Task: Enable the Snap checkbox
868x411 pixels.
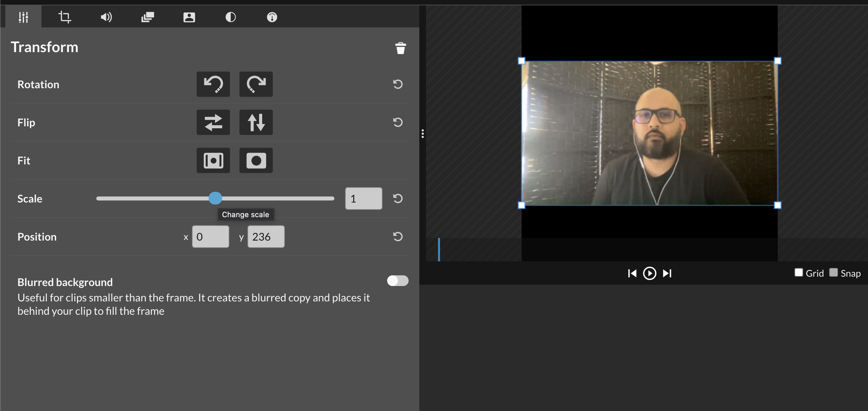Action: point(833,272)
